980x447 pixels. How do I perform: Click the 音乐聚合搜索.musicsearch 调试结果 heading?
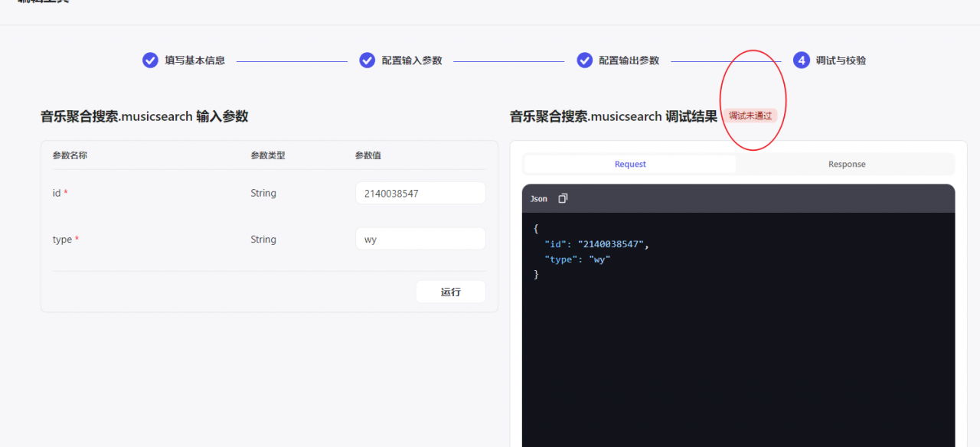click(x=614, y=116)
